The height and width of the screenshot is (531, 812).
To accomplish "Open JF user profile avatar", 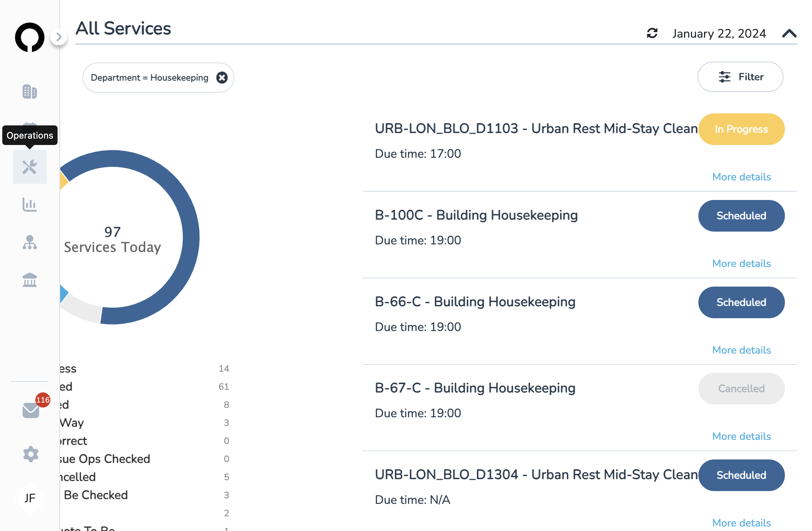I will coord(30,498).
